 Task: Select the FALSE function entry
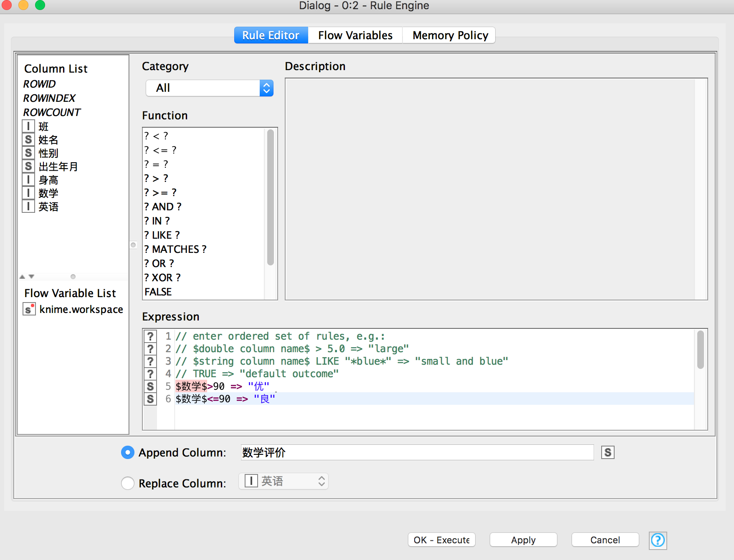pos(158,292)
